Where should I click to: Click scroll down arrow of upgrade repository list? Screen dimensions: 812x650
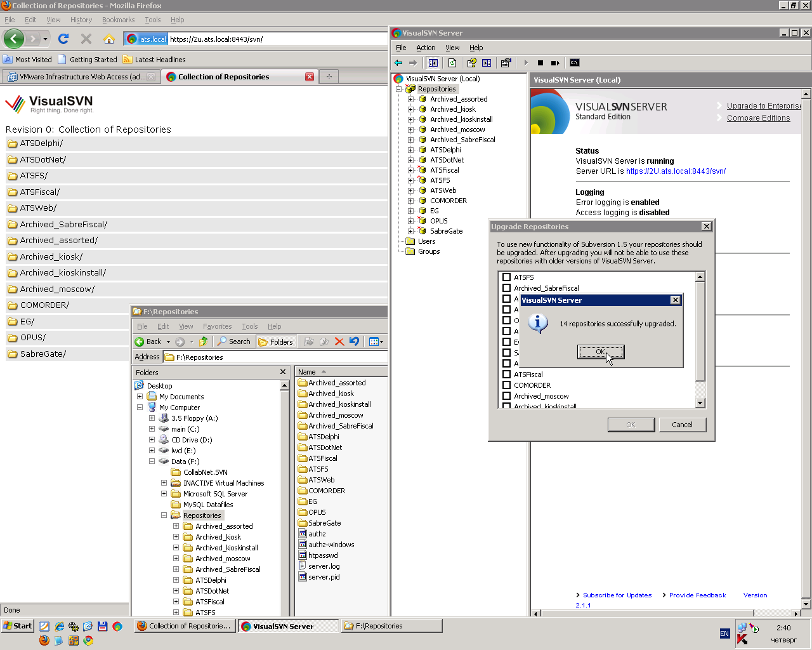[700, 403]
